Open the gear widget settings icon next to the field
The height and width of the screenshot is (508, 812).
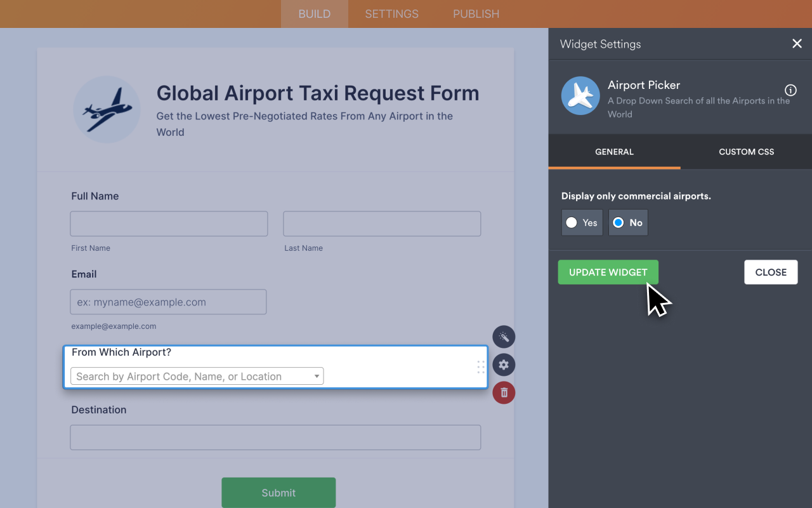click(504, 364)
